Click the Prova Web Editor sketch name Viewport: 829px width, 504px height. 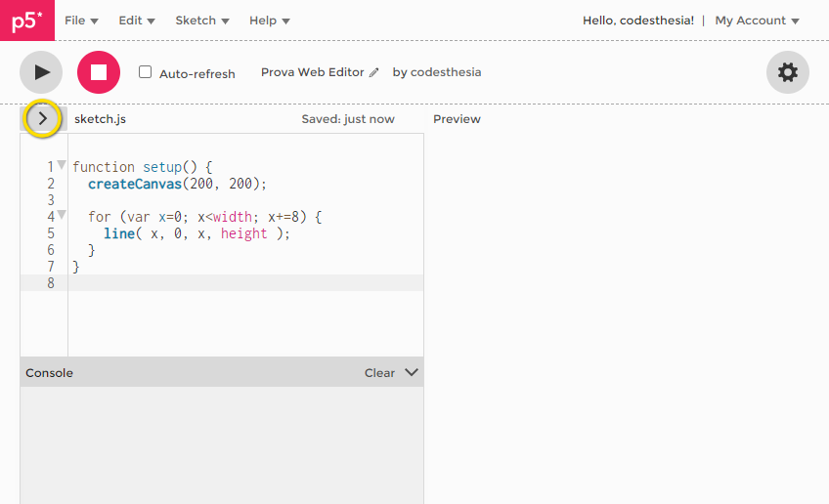312,72
